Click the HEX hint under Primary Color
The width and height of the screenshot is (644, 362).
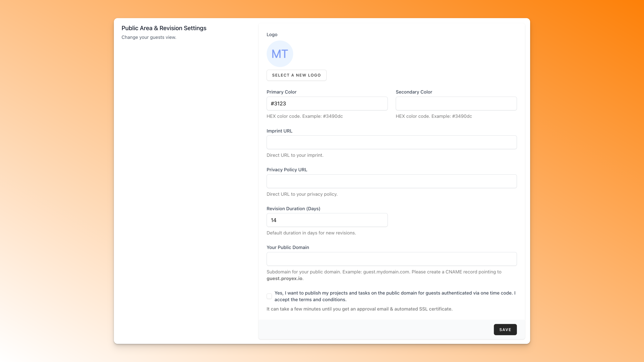(x=305, y=116)
